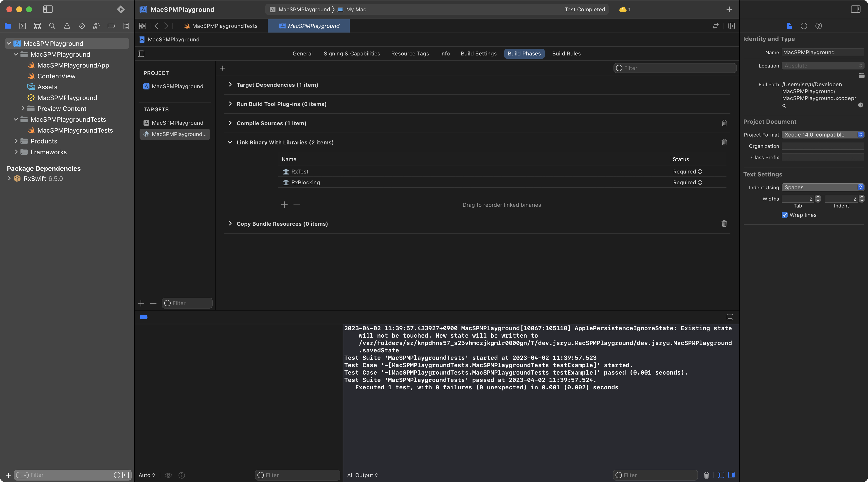The width and height of the screenshot is (868, 482).
Task: Open the All Output dropdown
Action: coord(362,475)
